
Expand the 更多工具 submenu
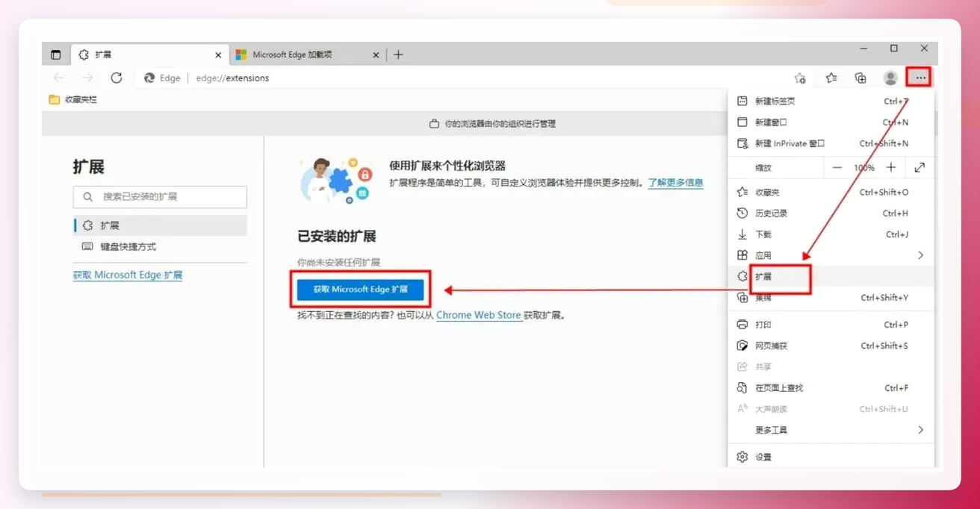click(x=831, y=430)
